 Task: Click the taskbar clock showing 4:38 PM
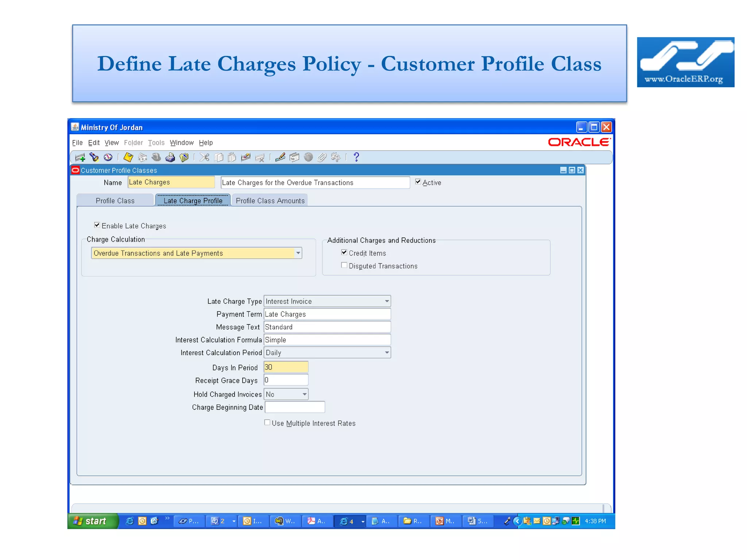(595, 521)
